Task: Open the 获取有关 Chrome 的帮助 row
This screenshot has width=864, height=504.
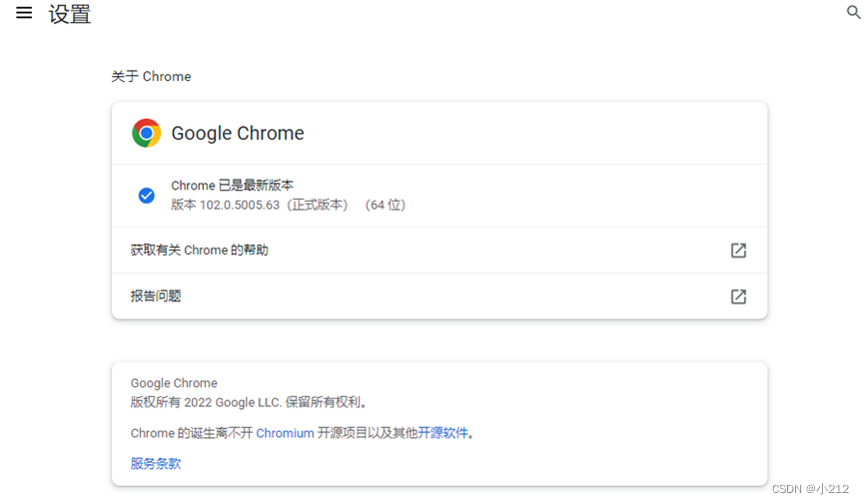Action: click(439, 251)
